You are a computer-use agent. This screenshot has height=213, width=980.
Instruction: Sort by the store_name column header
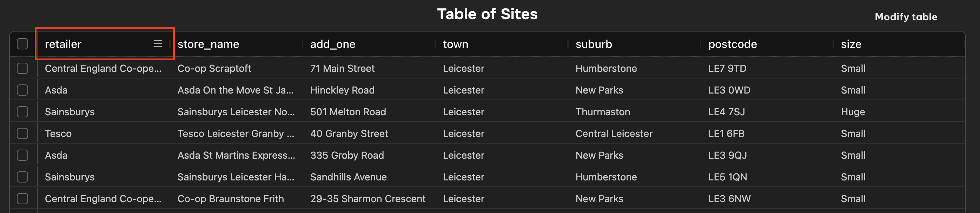click(208, 44)
